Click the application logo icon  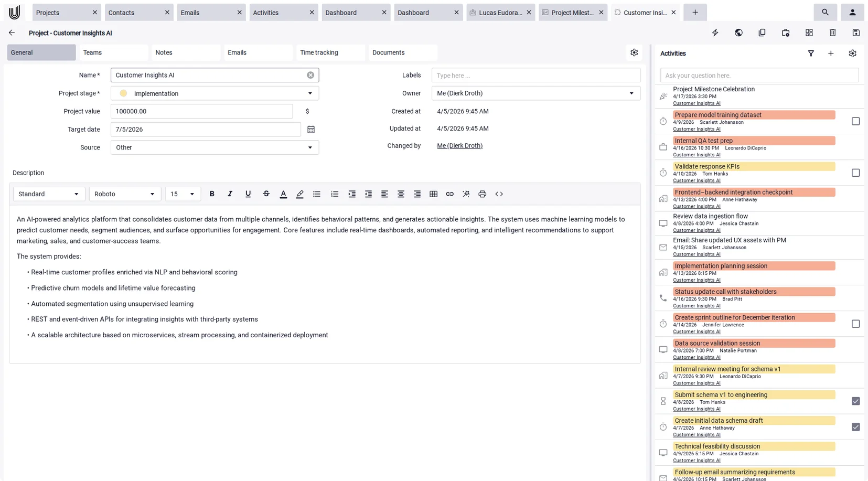[x=15, y=12]
